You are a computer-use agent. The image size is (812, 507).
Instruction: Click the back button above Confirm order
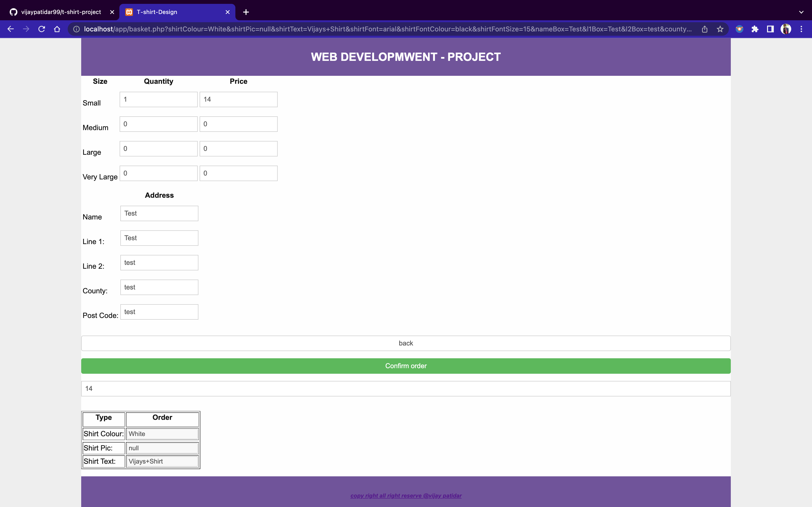406,343
